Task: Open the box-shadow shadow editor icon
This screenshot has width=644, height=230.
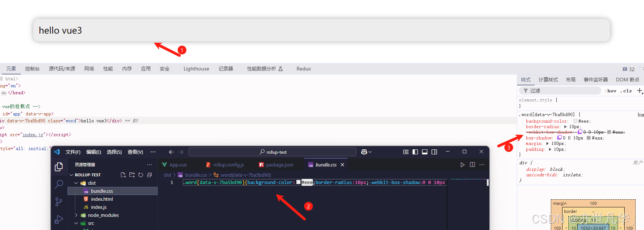Action: click(559, 138)
